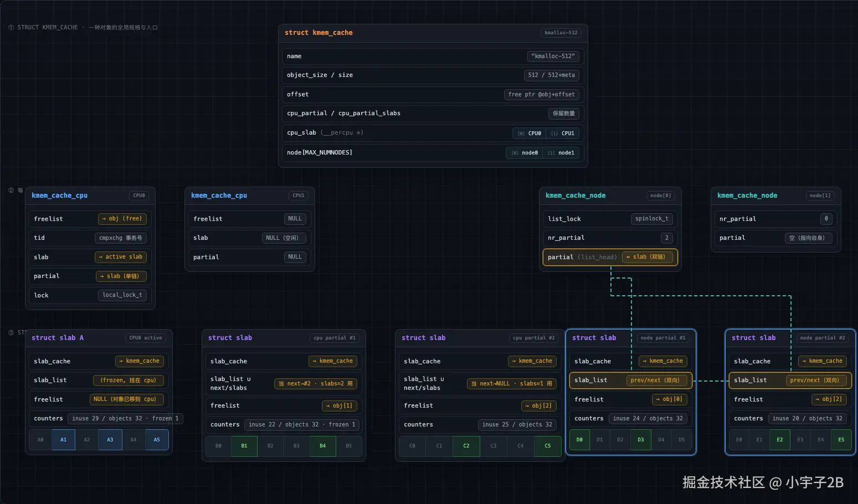Click the CPU1 badge on second kmem_cache_cpu card
858x504 pixels.
tap(299, 196)
